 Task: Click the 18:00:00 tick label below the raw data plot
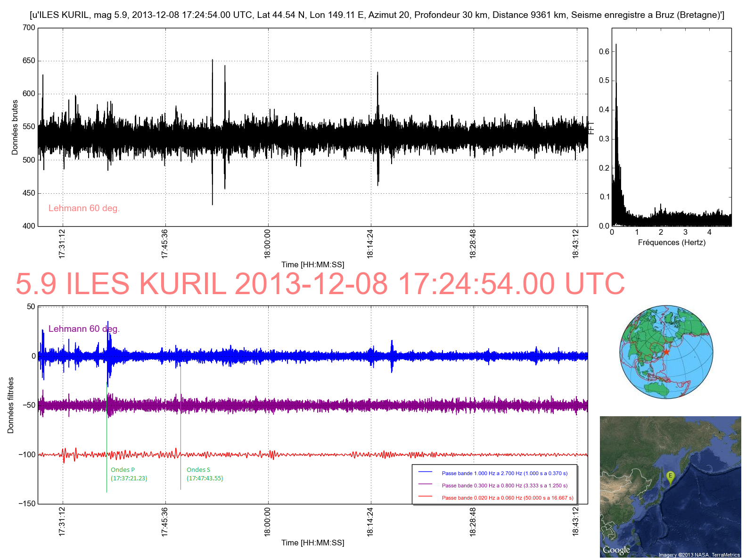[267, 244]
